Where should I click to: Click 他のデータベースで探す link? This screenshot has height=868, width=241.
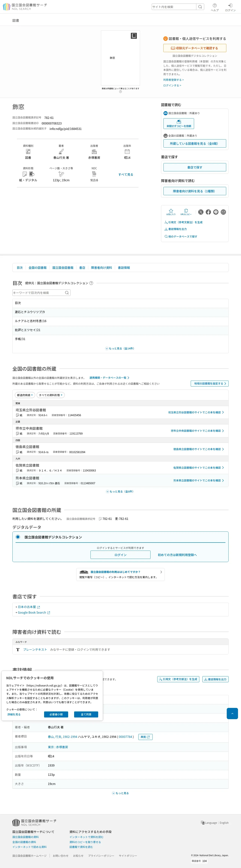[181, 237]
